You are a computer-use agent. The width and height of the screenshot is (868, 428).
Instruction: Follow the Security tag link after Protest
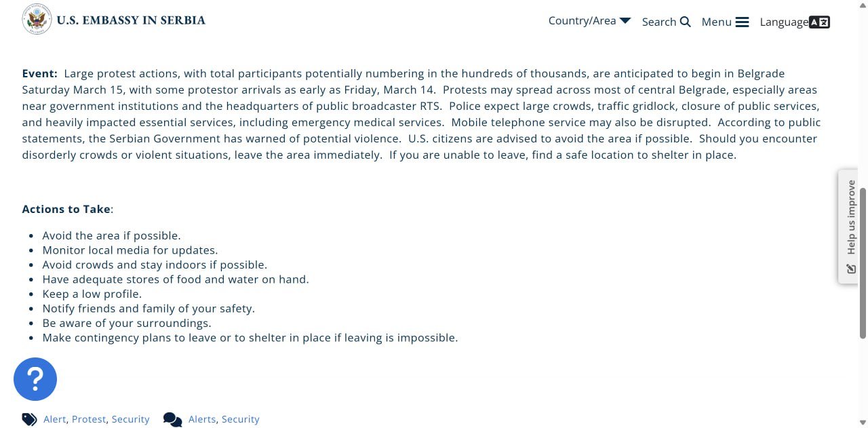[130, 419]
